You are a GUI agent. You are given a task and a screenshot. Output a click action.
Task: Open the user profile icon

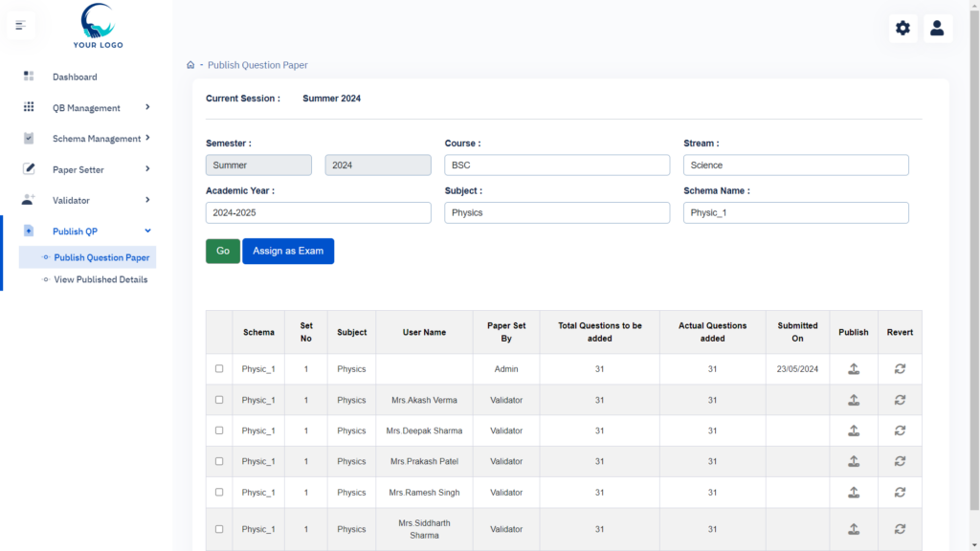(937, 28)
